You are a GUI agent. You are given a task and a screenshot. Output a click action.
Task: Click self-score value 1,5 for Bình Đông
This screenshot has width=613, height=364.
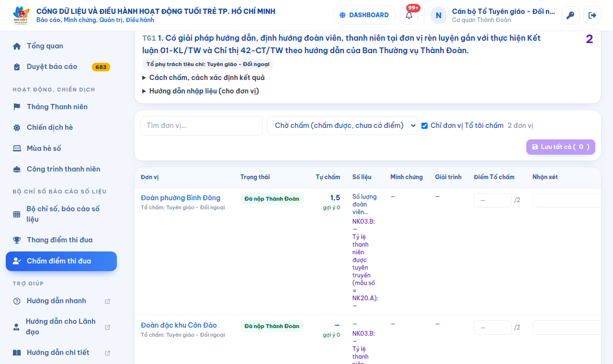coord(335,198)
